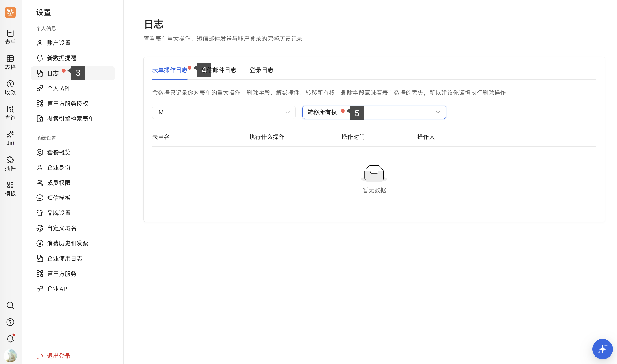
Task: Click the dollar icon beside 消费历史和发票
Action: (40, 243)
